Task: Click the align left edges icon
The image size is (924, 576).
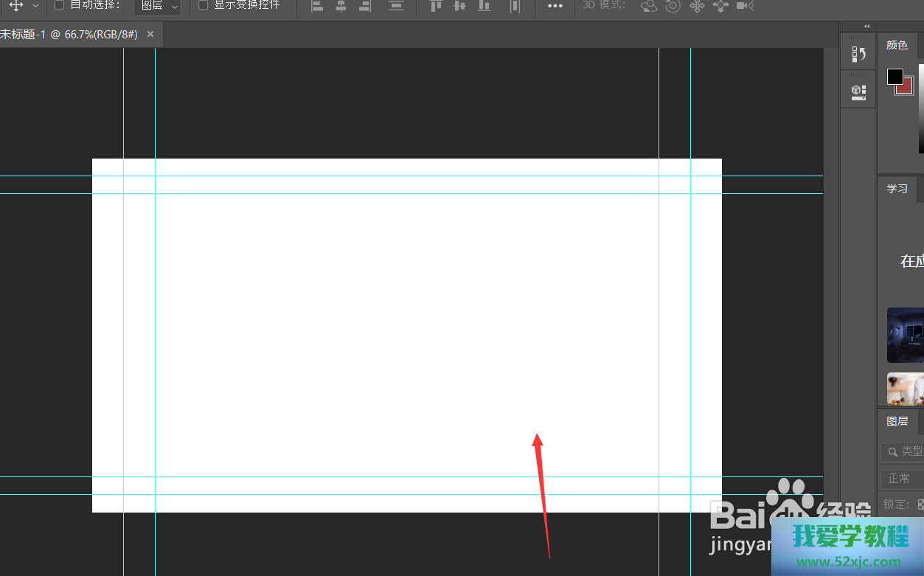Action: coord(317,6)
